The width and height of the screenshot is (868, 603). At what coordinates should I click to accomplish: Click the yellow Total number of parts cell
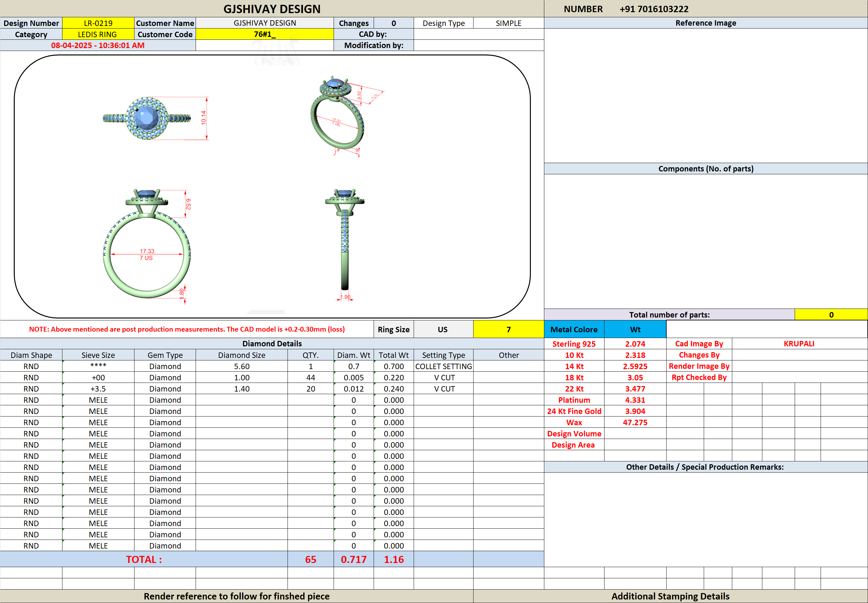click(x=831, y=315)
